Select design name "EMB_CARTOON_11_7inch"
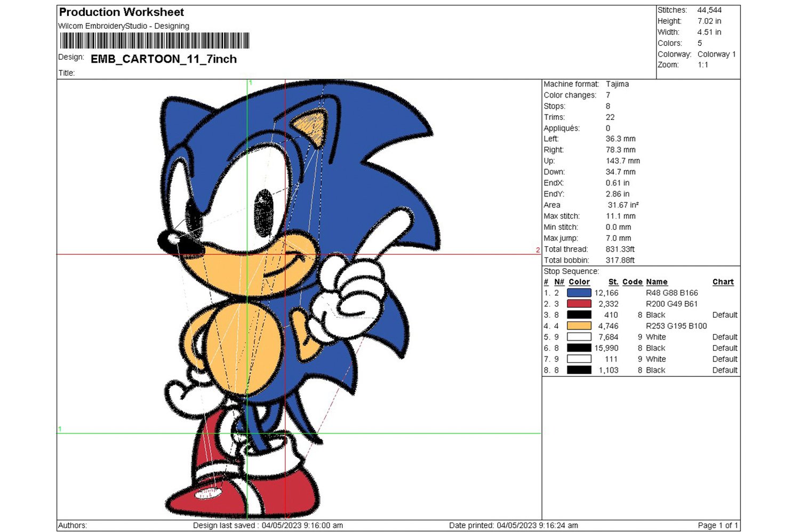Viewport: 800px width, 532px height. click(x=164, y=59)
